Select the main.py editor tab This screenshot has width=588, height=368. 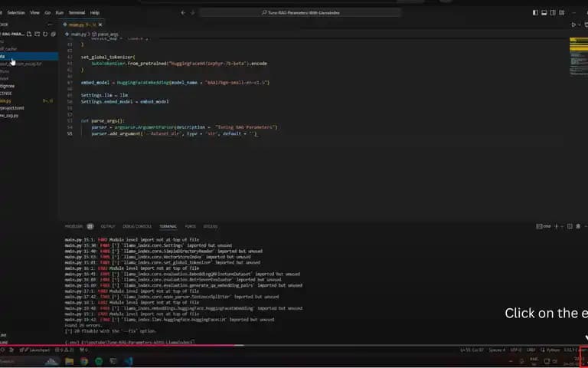pos(82,25)
